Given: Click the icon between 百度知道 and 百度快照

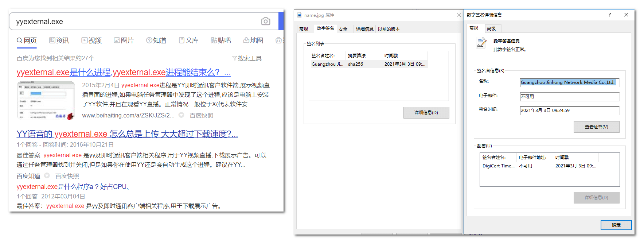Looking at the screenshot, I should coord(47,175).
